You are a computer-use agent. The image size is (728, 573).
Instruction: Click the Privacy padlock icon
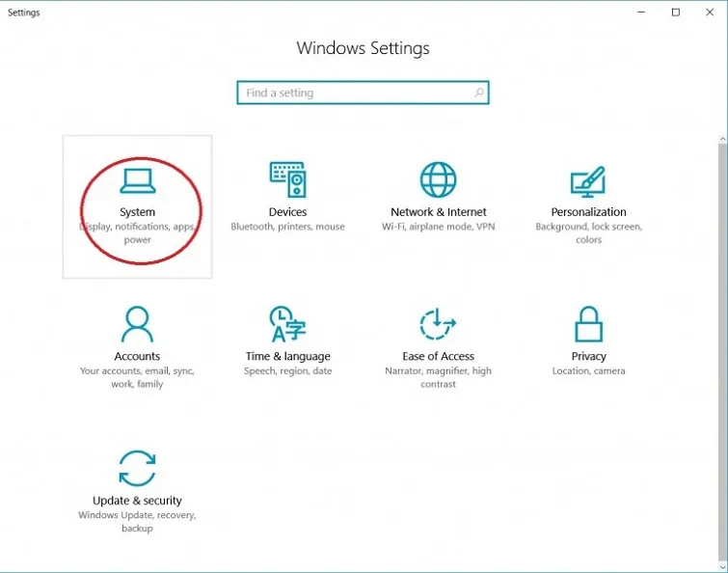pyautogui.click(x=588, y=324)
